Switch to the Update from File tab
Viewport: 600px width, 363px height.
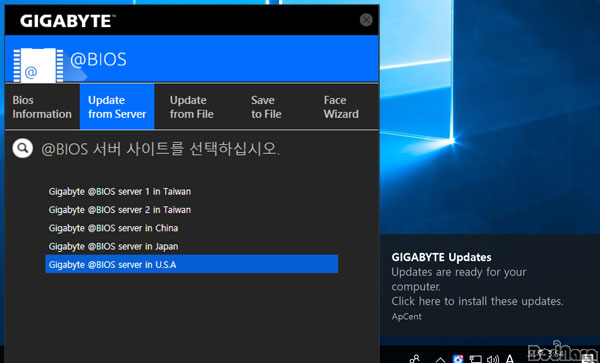[x=192, y=107]
